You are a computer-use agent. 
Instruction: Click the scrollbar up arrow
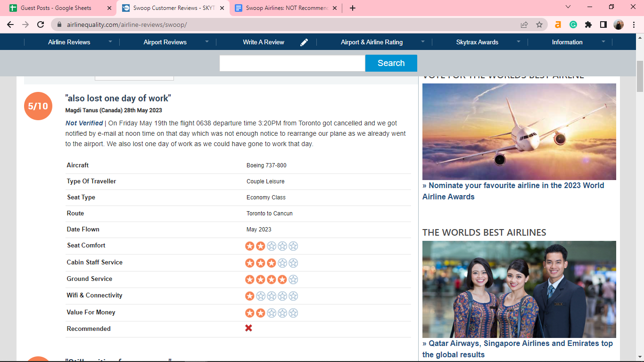[640, 38]
